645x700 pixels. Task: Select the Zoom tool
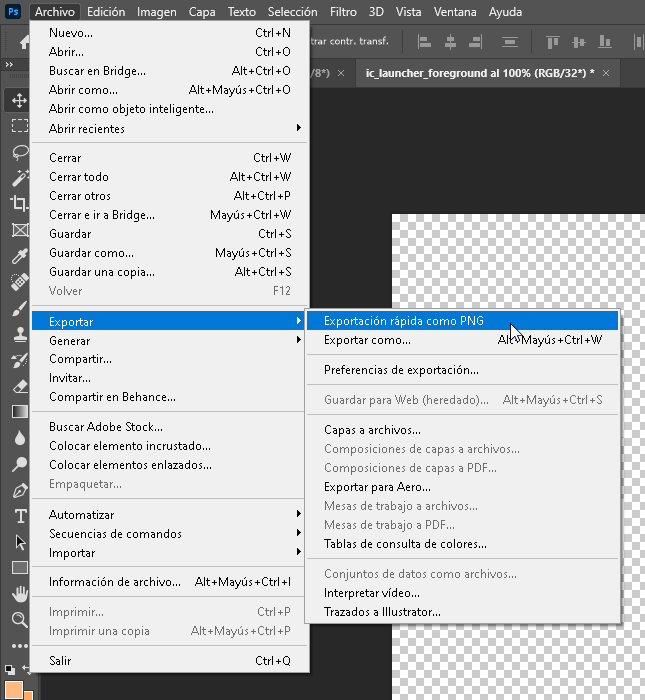(19, 620)
